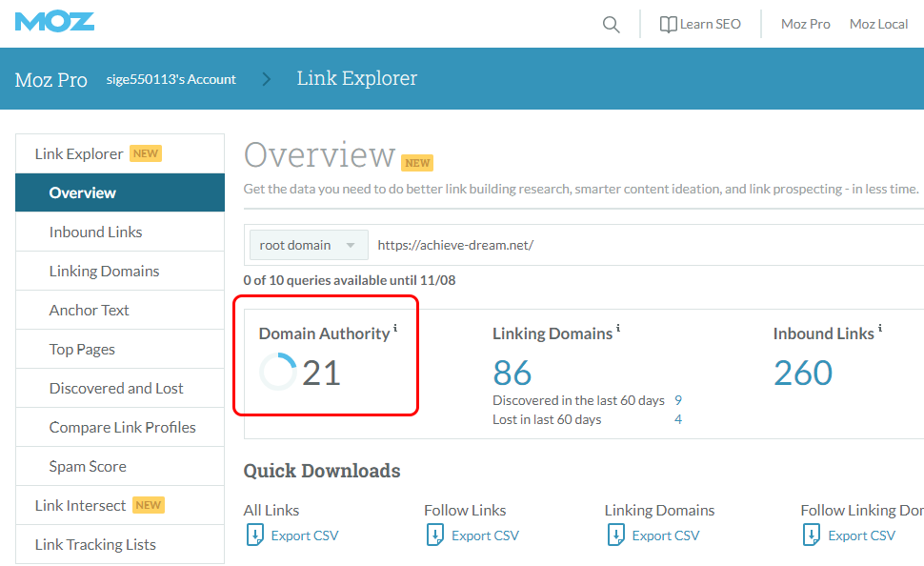
Task: Click the Inbound Links info icon
Action: [x=880, y=328]
